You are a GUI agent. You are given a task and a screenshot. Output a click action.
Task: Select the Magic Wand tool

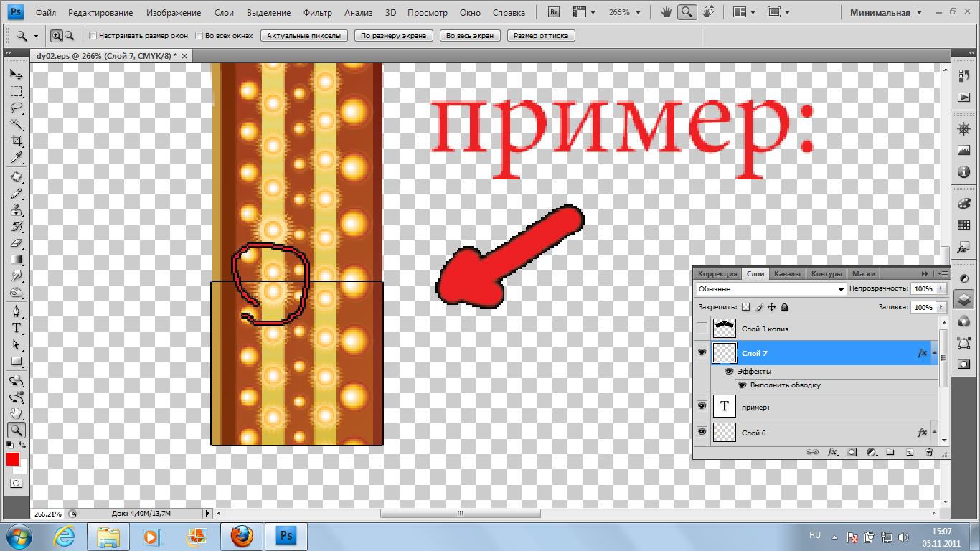pyautogui.click(x=17, y=124)
